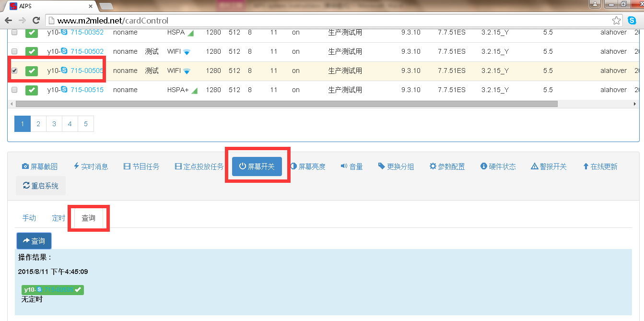
Task: Click 硬件状态 hardware status
Action: tap(498, 166)
